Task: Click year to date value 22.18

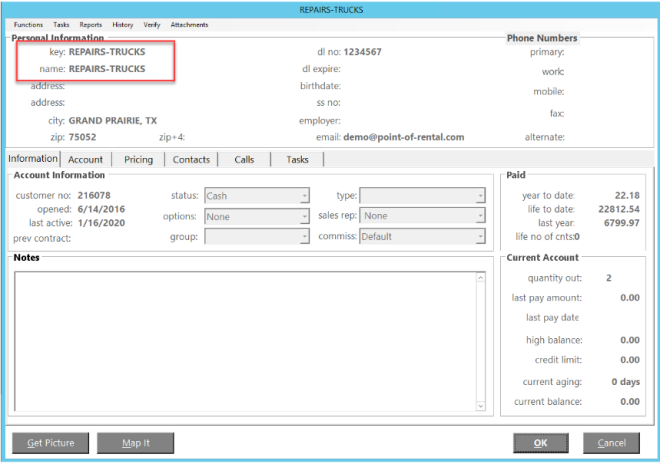Action: point(627,195)
